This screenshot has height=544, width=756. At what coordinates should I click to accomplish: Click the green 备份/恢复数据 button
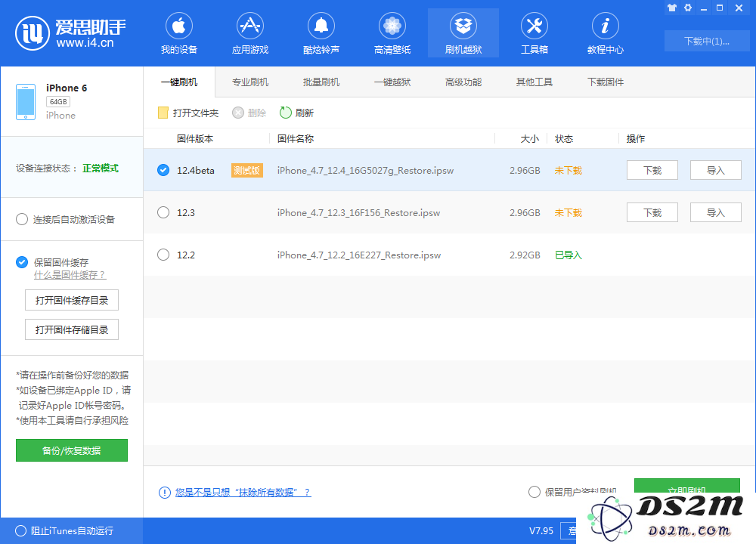click(x=72, y=450)
